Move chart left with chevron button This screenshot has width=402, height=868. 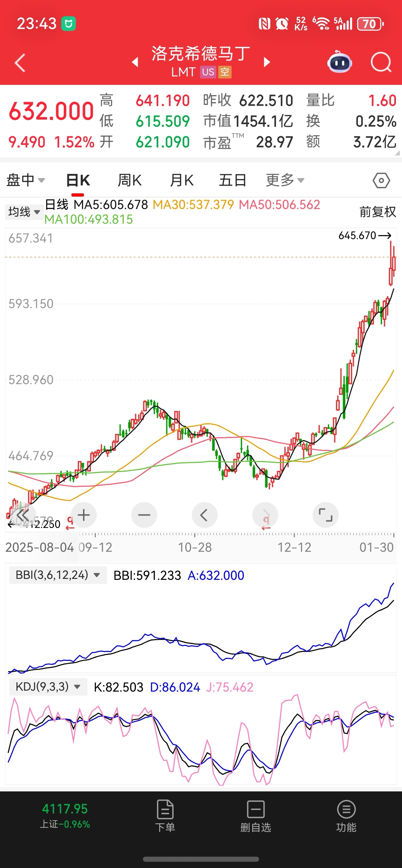click(204, 515)
